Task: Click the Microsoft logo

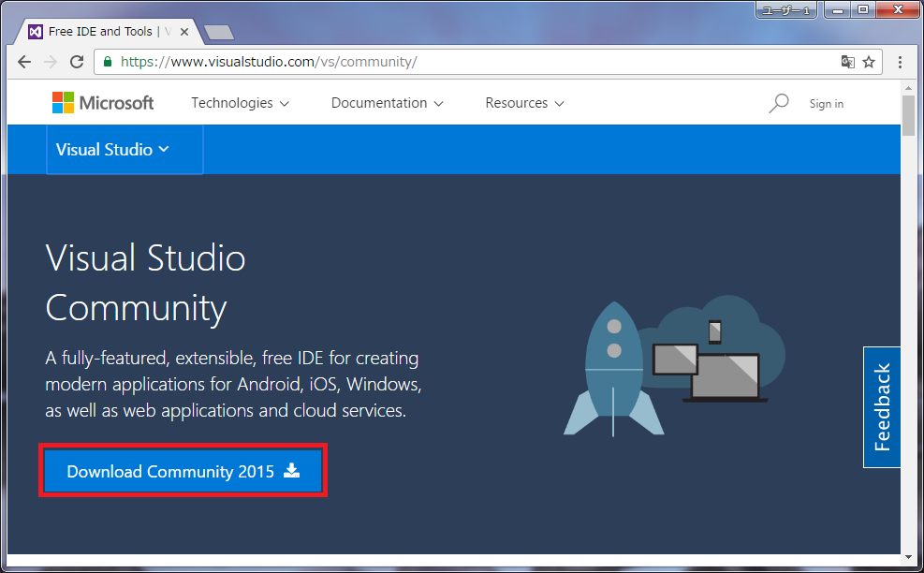Action: (103, 103)
